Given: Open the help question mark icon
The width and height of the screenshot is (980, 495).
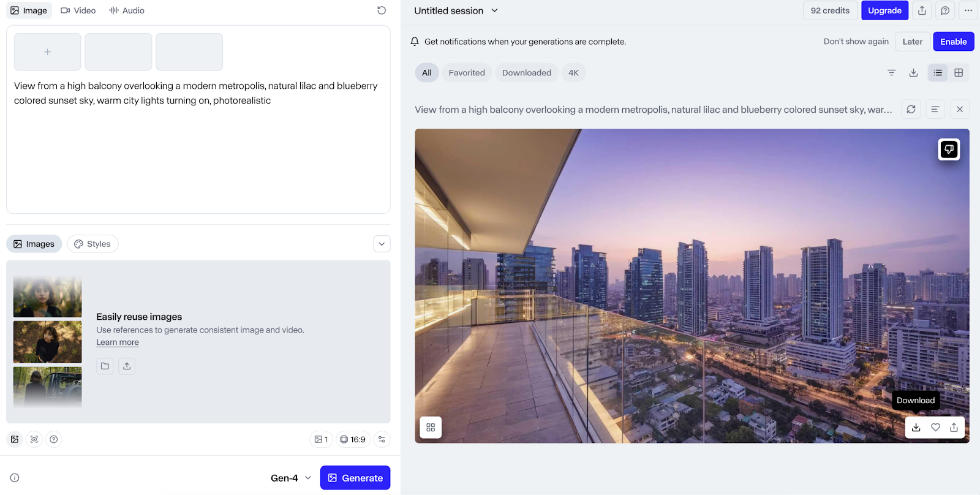Looking at the screenshot, I should click(x=54, y=439).
